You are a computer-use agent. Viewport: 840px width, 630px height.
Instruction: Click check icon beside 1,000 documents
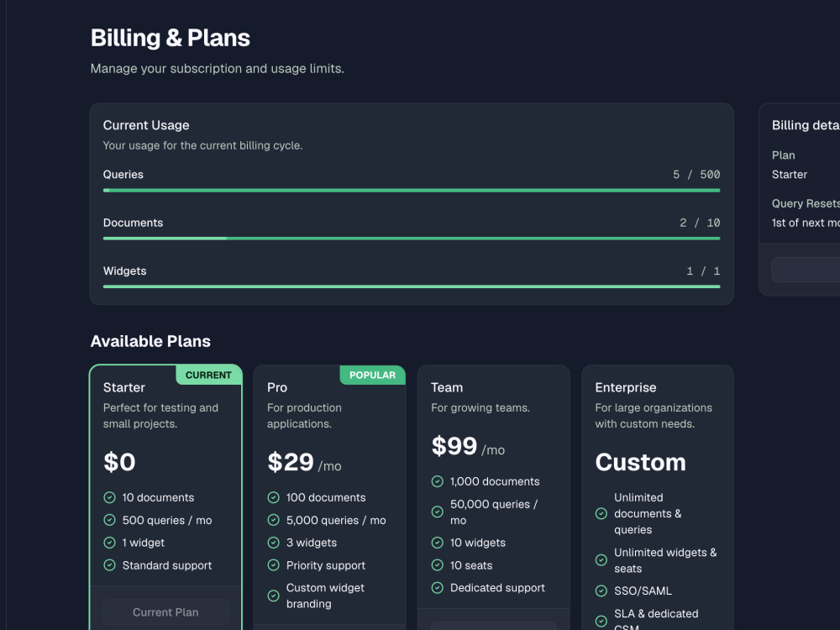(437, 481)
